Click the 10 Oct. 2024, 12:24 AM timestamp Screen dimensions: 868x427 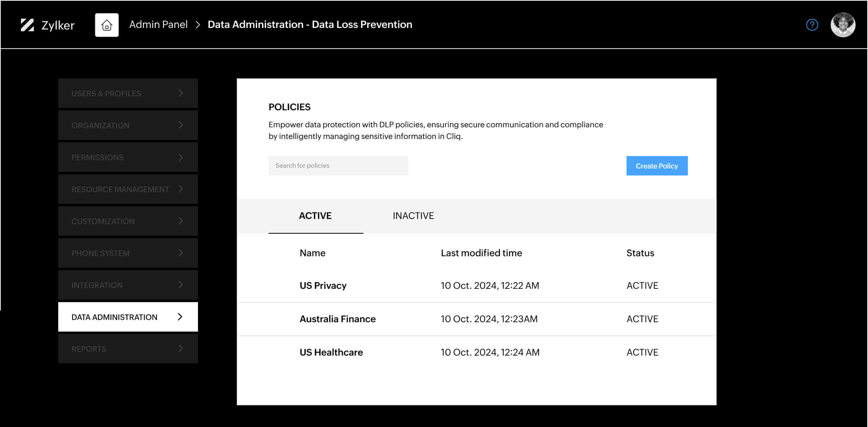click(490, 352)
